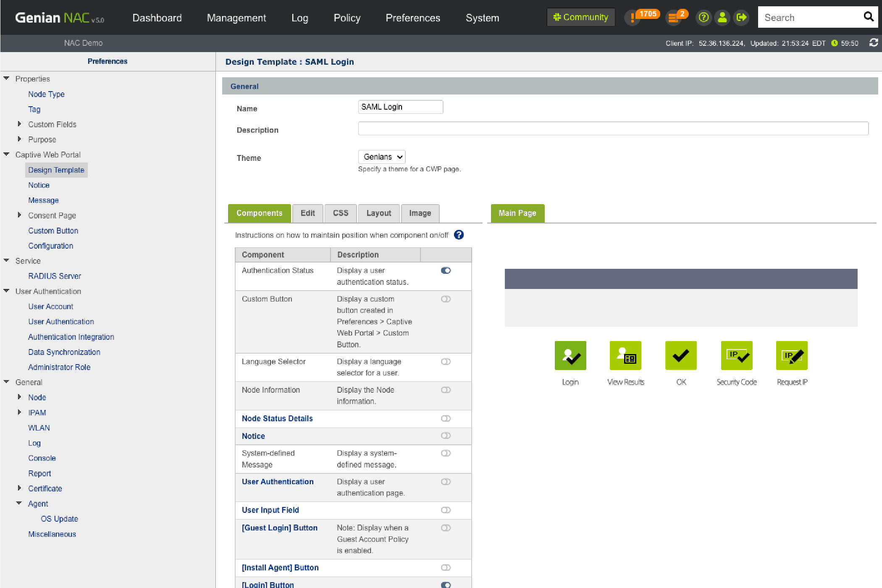Expand the Custom Fields tree node

19,124
